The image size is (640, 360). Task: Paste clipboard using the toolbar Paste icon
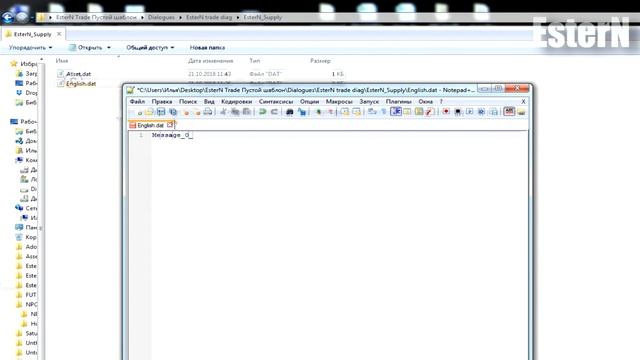coord(247,111)
